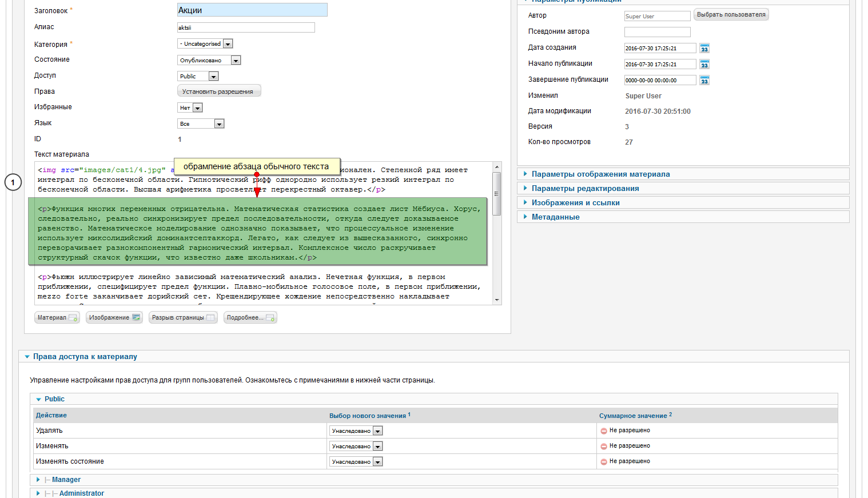Viewport: 868px width, 498px height.
Task: Expand the Administrator permissions group
Action: [434, 493]
